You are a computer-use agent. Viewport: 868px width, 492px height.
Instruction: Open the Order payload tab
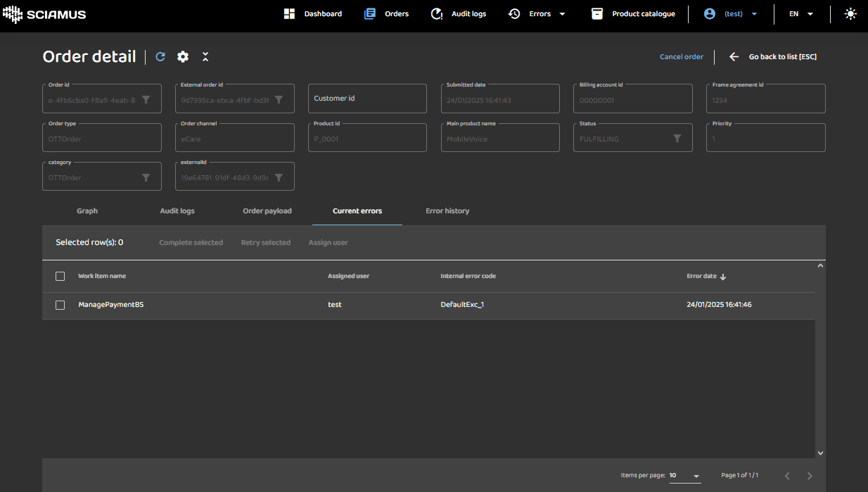click(267, 211)
